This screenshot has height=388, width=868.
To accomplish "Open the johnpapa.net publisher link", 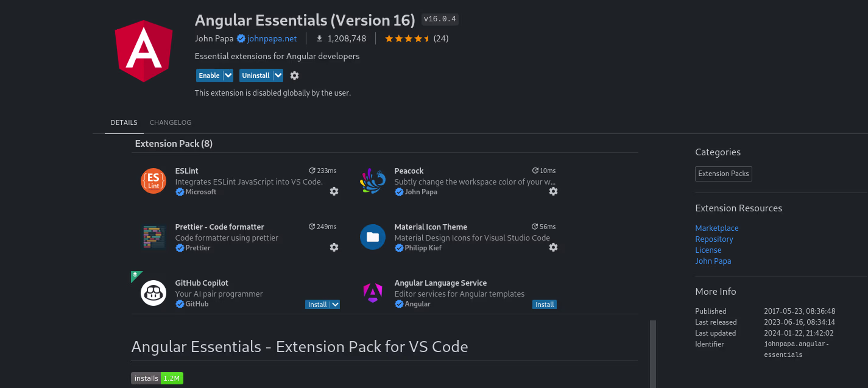I will click(272, 38).
